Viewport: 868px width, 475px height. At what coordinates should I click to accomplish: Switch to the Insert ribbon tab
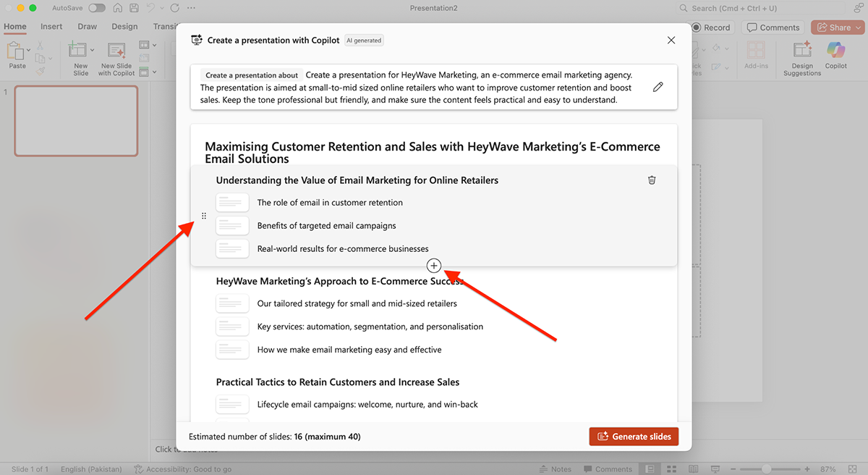(51, 27)
